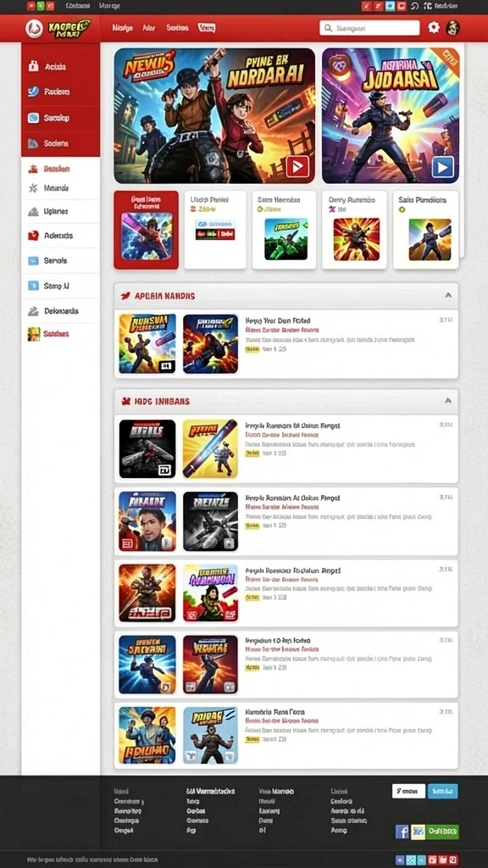
Task: Open the light blue thumbnail with standing man
Action: [x=210, y=736]
